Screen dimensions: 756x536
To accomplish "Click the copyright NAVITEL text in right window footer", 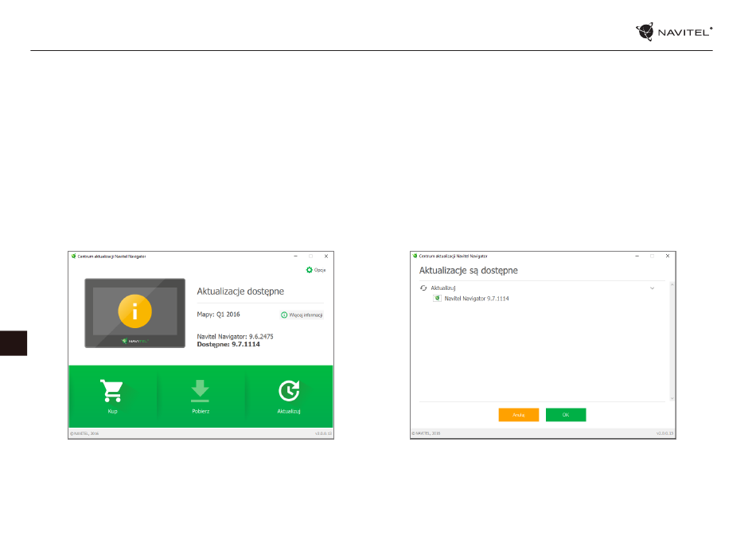I will coord(426,434).
